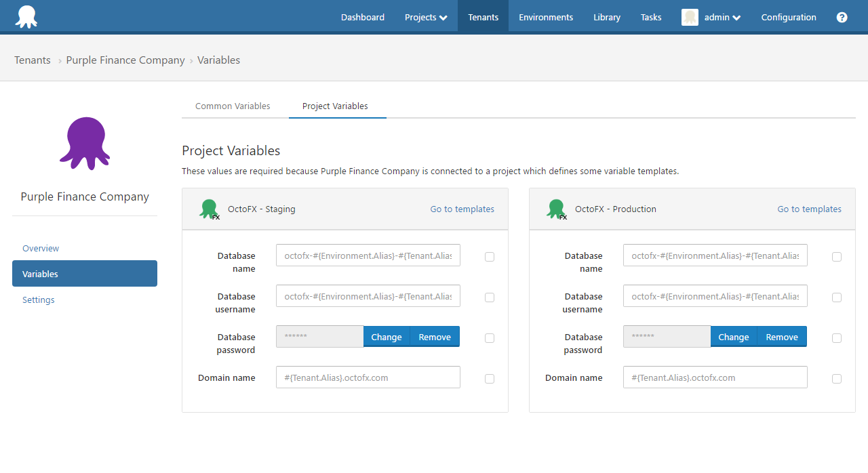The width and height of the screenshot is (868, 473).
Task: Navigate to the Library page
Action: (606, 17)
